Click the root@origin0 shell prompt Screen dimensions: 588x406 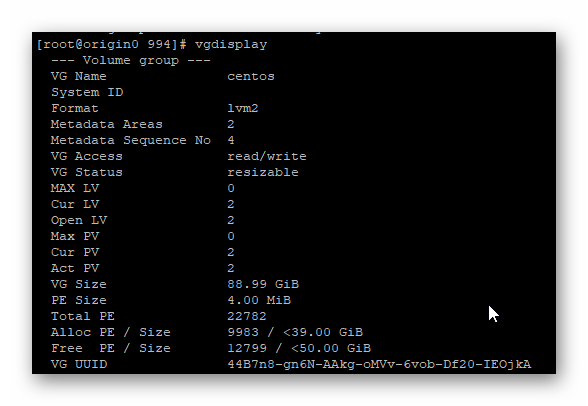(111, 45)
